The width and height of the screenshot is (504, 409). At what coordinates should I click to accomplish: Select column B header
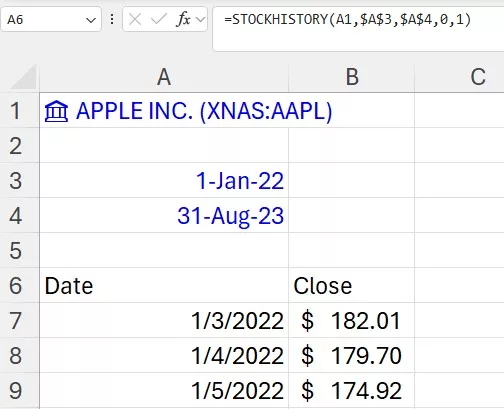[x=352, y=77]
